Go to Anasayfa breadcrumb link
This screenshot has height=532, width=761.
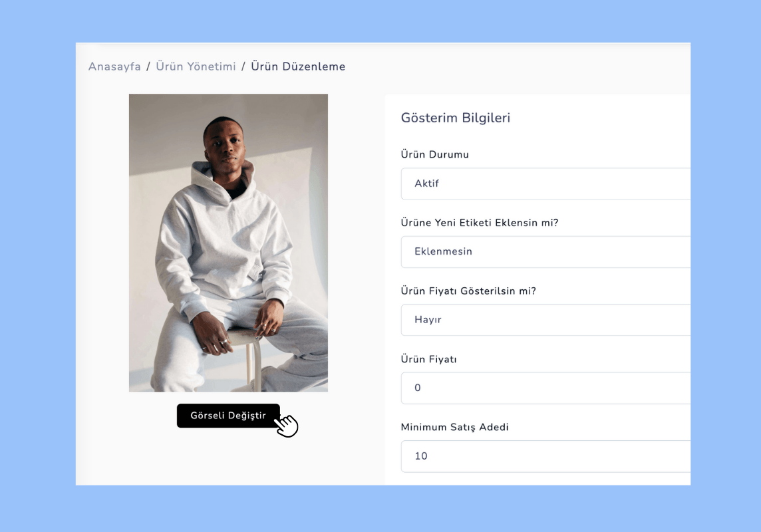[114, 66]
